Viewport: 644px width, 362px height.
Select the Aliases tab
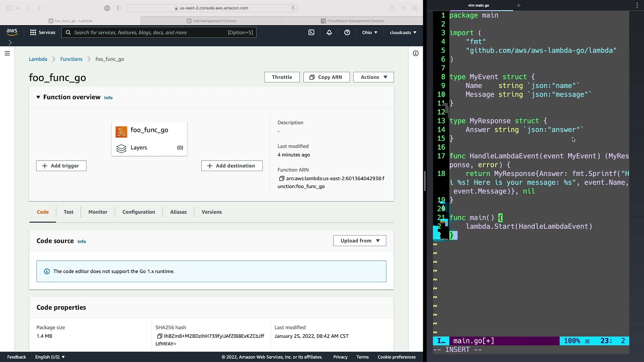178,212
